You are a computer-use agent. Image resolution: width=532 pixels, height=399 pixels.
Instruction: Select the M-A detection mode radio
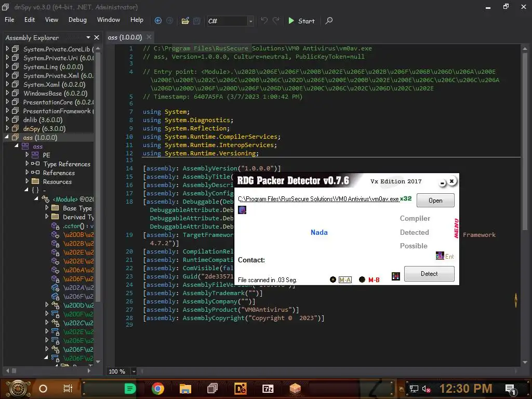click(333, 280)
